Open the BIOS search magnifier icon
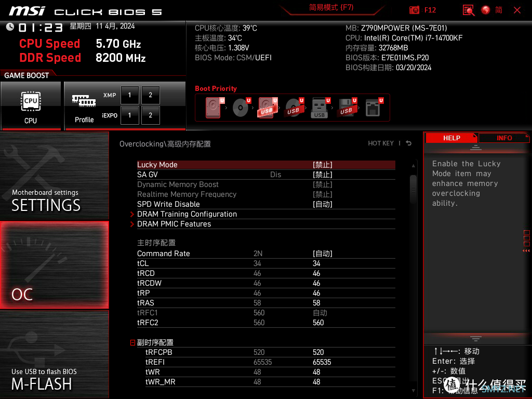532x399 pixels. coord(468,10)
